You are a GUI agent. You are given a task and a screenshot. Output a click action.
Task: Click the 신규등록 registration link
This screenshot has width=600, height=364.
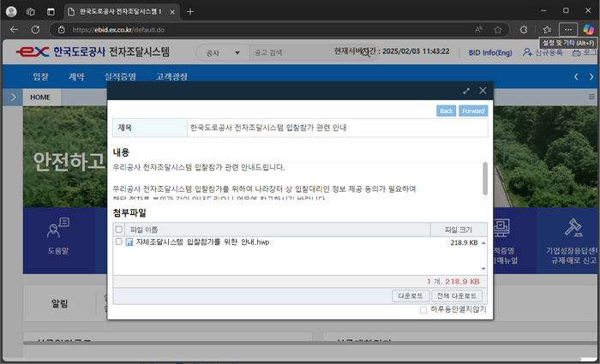(543, 52)
